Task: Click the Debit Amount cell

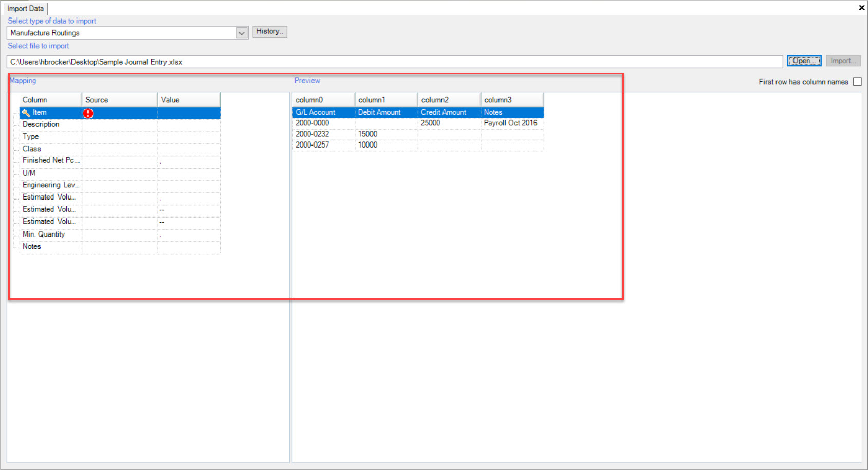Action: tap(386, 112)
